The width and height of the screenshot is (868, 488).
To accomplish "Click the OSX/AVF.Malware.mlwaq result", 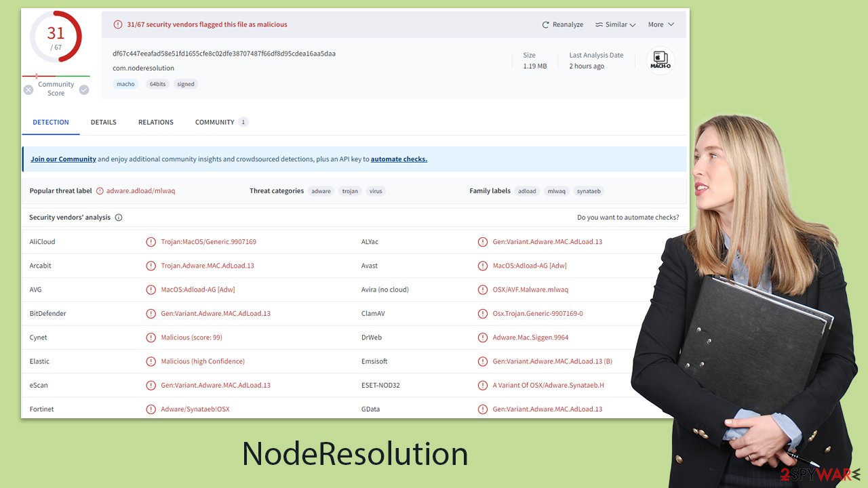I will tap(530, 289).
